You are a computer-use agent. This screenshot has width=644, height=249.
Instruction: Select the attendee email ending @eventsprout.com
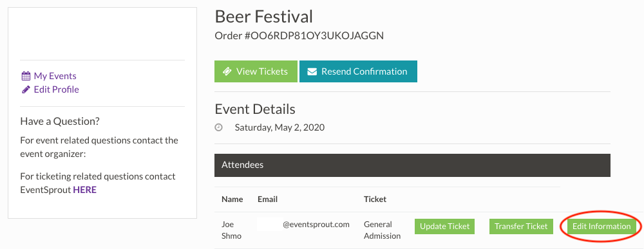click(303, 225)
